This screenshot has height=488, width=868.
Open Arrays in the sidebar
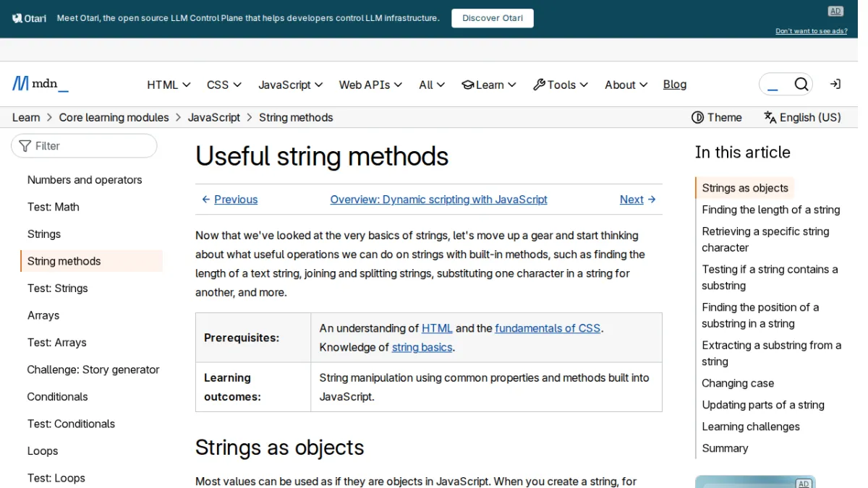91,315
